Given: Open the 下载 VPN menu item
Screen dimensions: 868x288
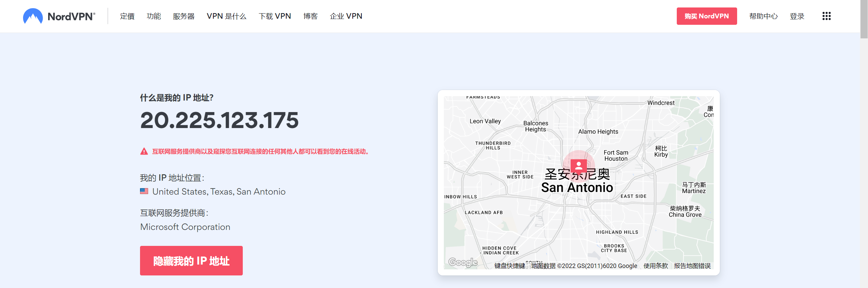Looking at the screenshot, I should pos(275,16).
